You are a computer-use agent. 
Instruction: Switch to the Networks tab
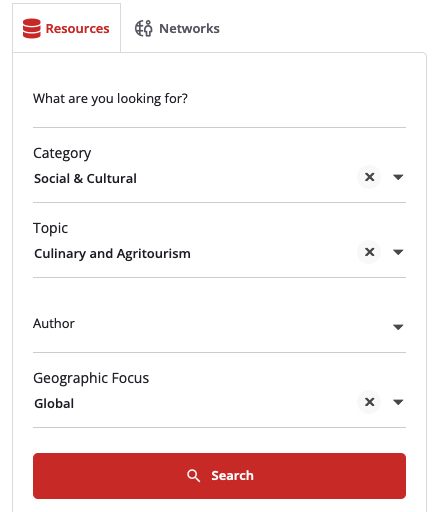click(x=177, y=28)
